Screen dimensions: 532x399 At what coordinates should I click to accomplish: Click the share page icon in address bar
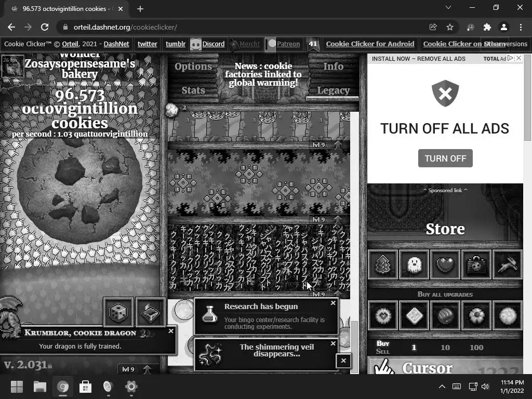pyautogui.click(x=433, y=27)
